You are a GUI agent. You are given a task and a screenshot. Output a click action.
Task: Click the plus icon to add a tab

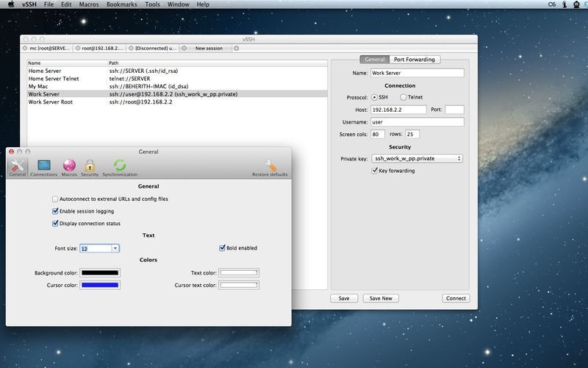pyautogui.click(x=237, y=48)
